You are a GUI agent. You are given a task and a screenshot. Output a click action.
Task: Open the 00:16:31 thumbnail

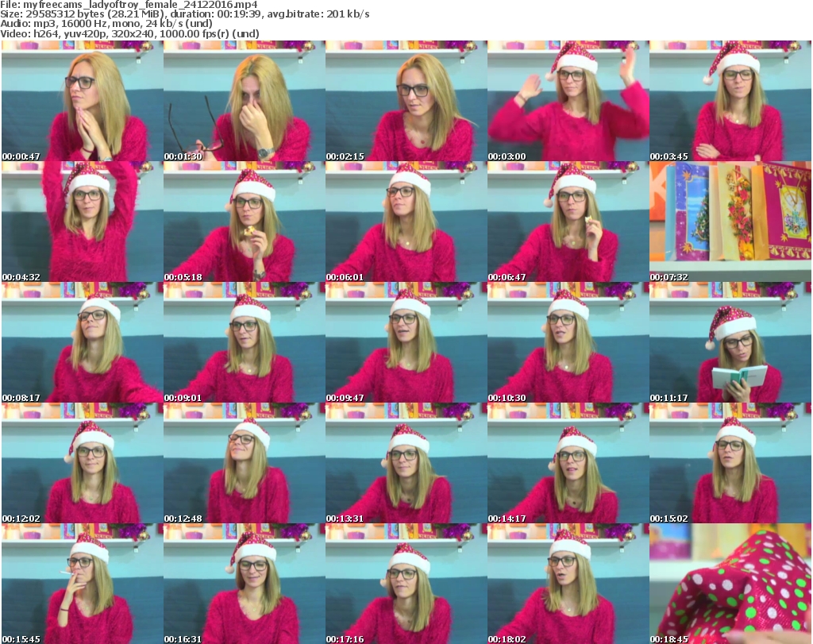point(245,584)
